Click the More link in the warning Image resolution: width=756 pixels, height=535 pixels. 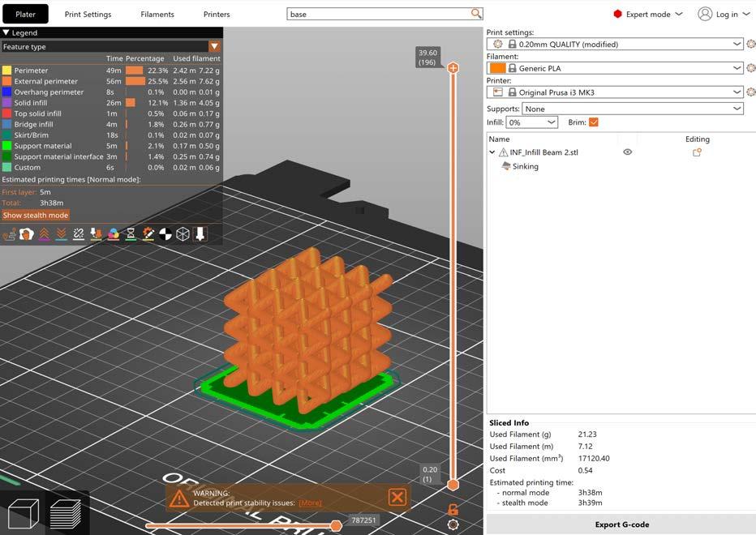310,503
